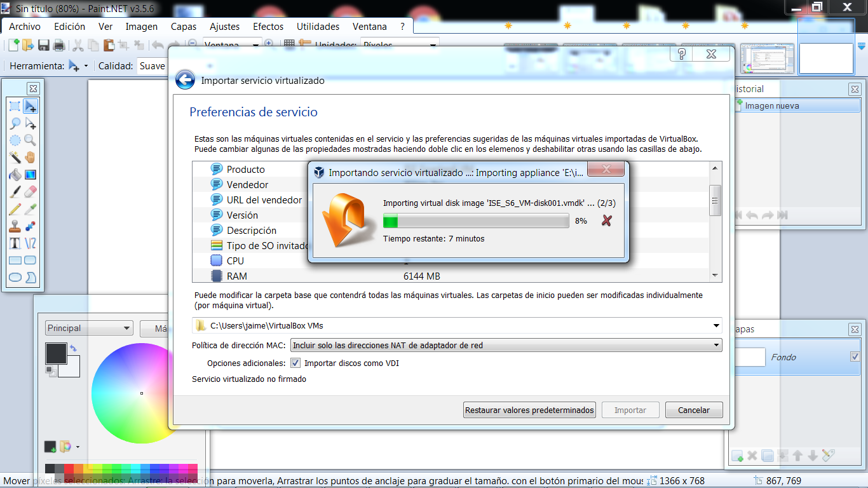Select 'Imagen nueva' in history panel
This screenshot has height=488, width=868.
point(771,106)
